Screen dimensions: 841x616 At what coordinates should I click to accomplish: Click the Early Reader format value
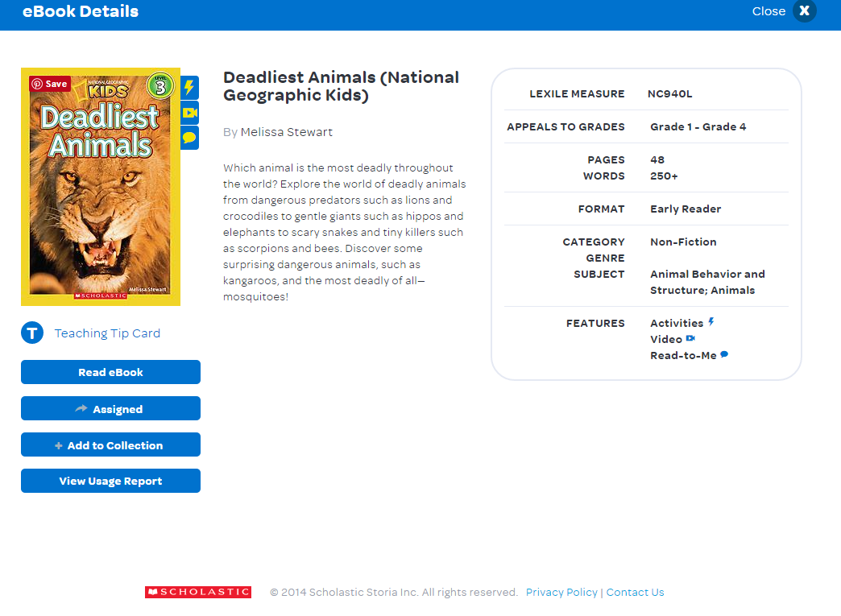tap(686, 209)
